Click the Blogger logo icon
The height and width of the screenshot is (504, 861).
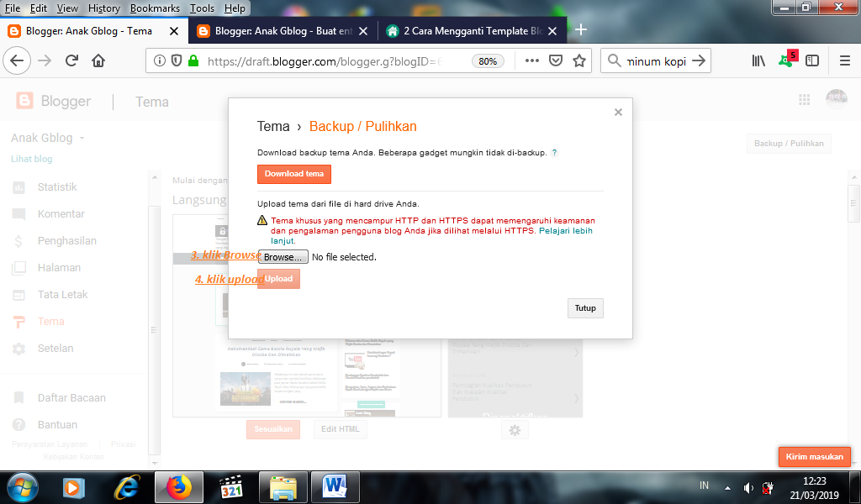pos(24,101)
